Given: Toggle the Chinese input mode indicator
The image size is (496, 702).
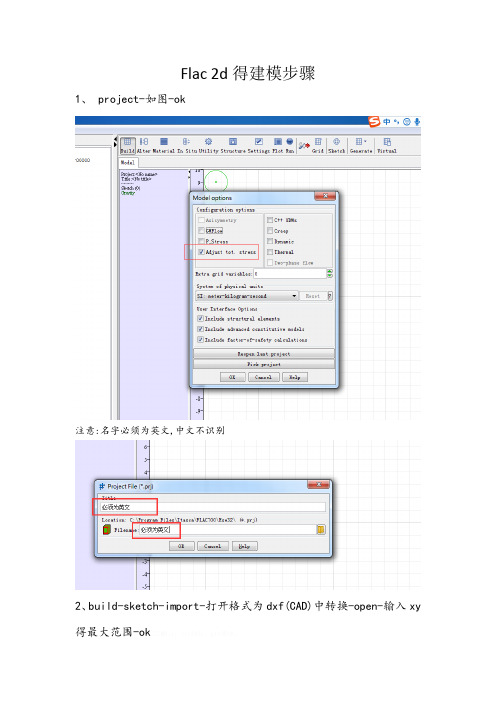Looking at the screenshot, I should click(387, 121).
